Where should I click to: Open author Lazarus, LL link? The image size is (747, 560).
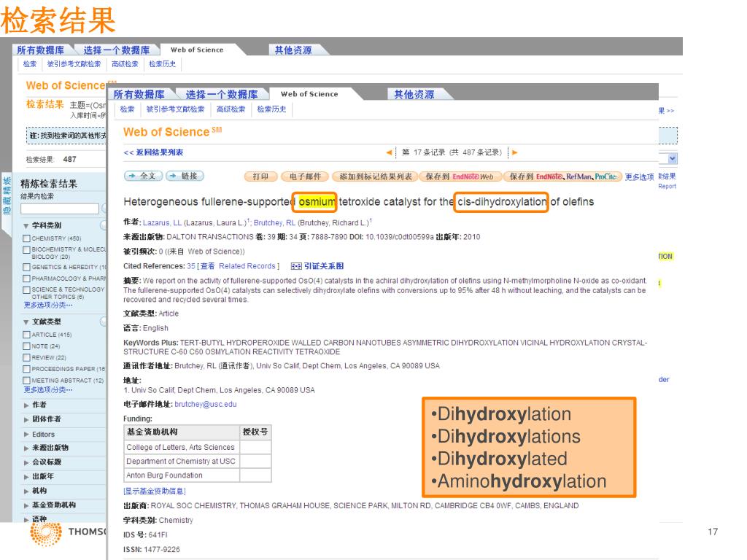(x=162, y=223)
